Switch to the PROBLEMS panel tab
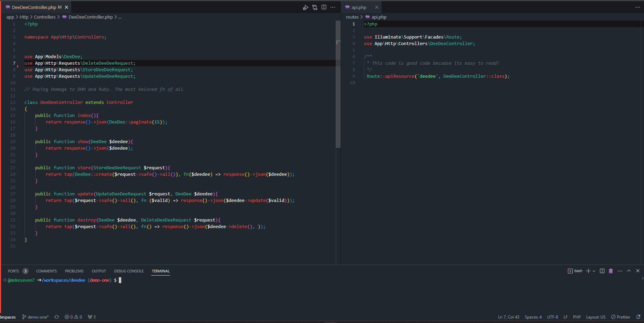The width and height of the screenshot is (644, 323). pyautogui.click(x=74, y=271)
